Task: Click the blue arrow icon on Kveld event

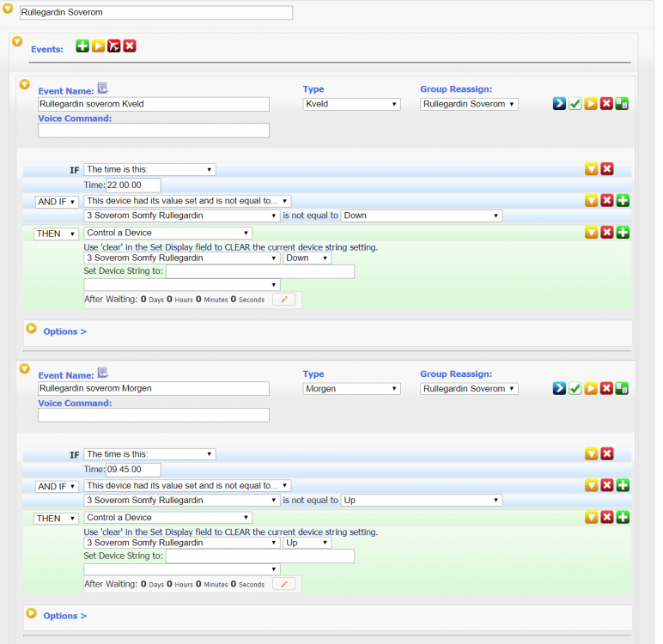Action: (559, 104)
